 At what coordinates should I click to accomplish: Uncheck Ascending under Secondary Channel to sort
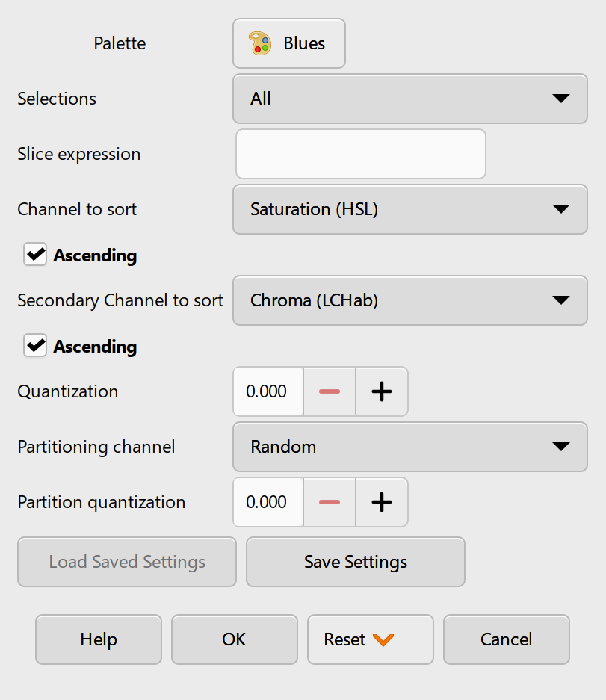[x=34, y=346]
